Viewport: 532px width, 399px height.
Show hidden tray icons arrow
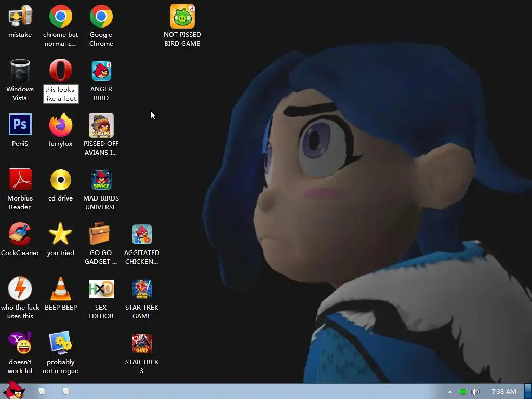pyautogui.click(x=450, y=392)
